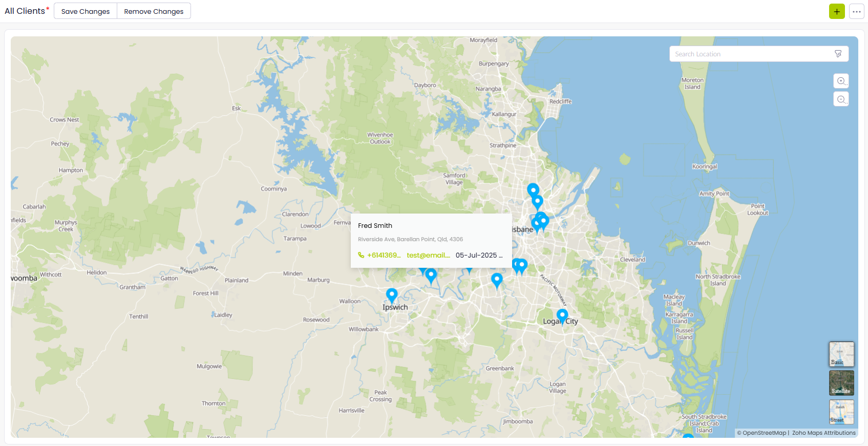Click the Save Changes button
This screenshot has height=446, width=868.
coord(86,11)
